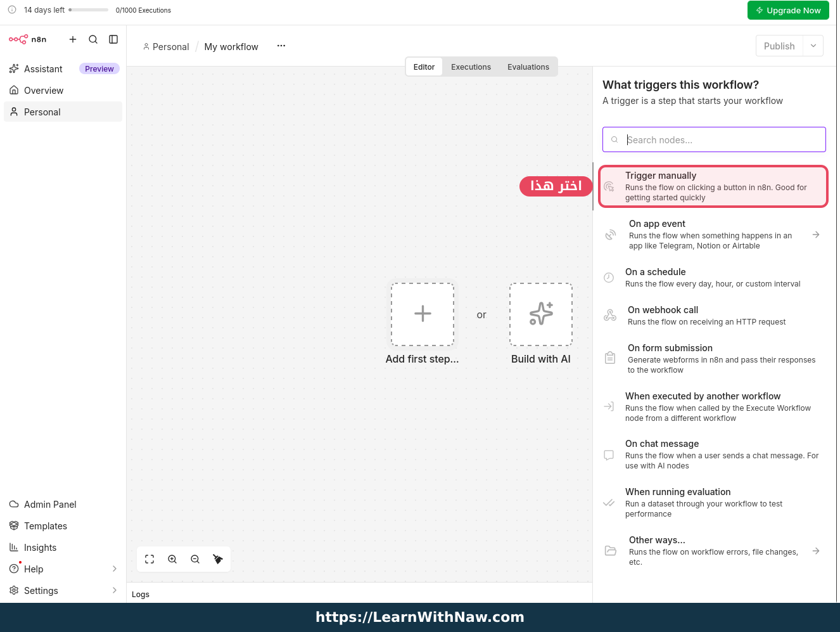Select When executed by another workflow

coord(713,407)
